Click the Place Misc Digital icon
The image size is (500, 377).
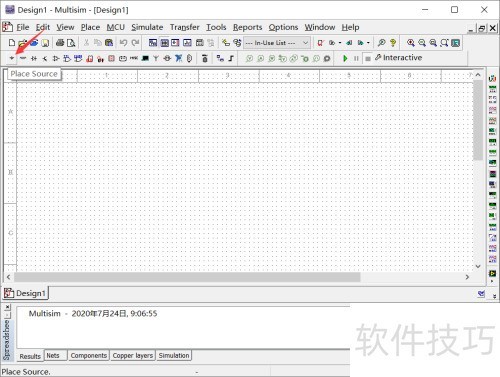tap(89, 59)
